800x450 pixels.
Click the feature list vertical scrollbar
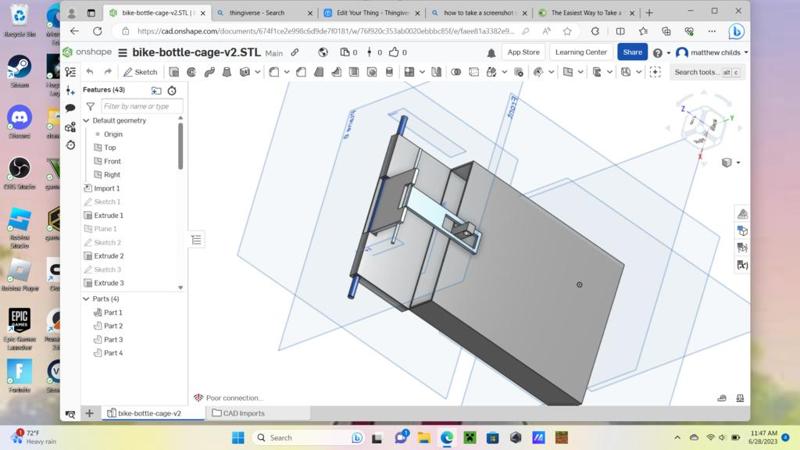pyautogui.click(x=180, y=145)
